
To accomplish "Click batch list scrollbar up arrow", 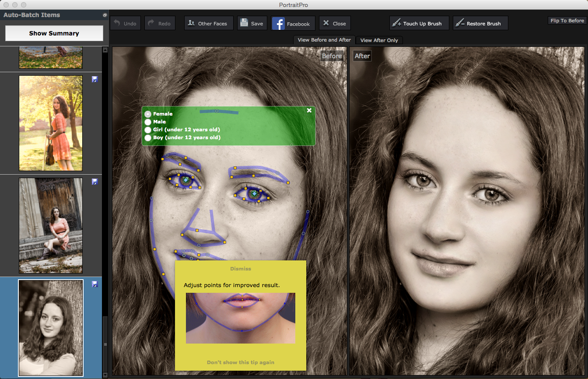I will [x=105, y=50].
